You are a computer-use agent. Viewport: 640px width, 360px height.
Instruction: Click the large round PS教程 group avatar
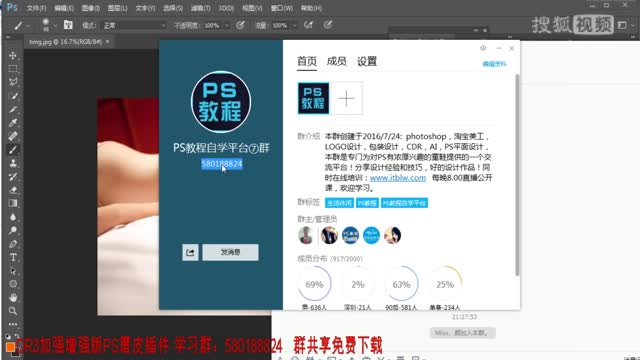tap(221, 102)
